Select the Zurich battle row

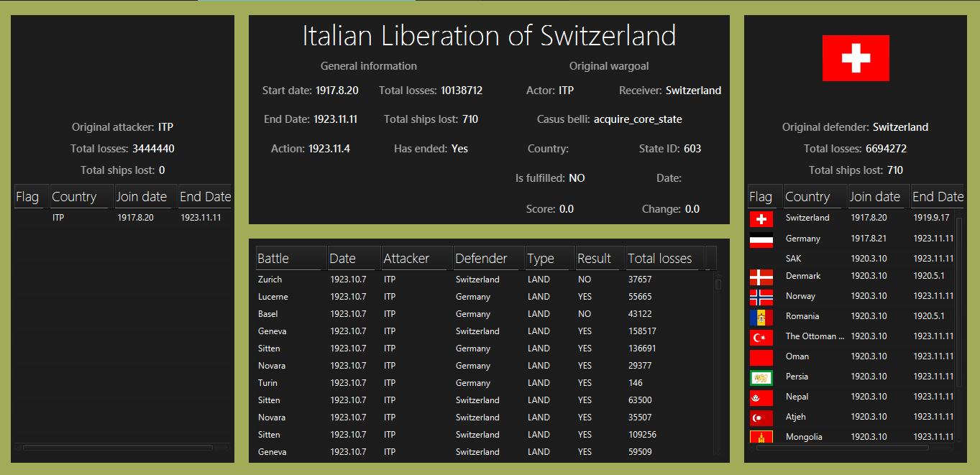click(484, 280)
